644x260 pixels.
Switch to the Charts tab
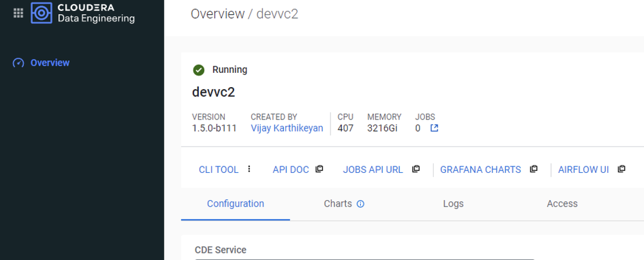[x=338, y=203]
